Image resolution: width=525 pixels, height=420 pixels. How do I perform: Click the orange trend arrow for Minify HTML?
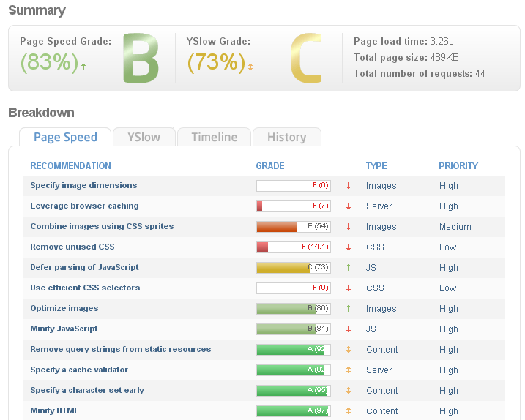pos(349,411)
